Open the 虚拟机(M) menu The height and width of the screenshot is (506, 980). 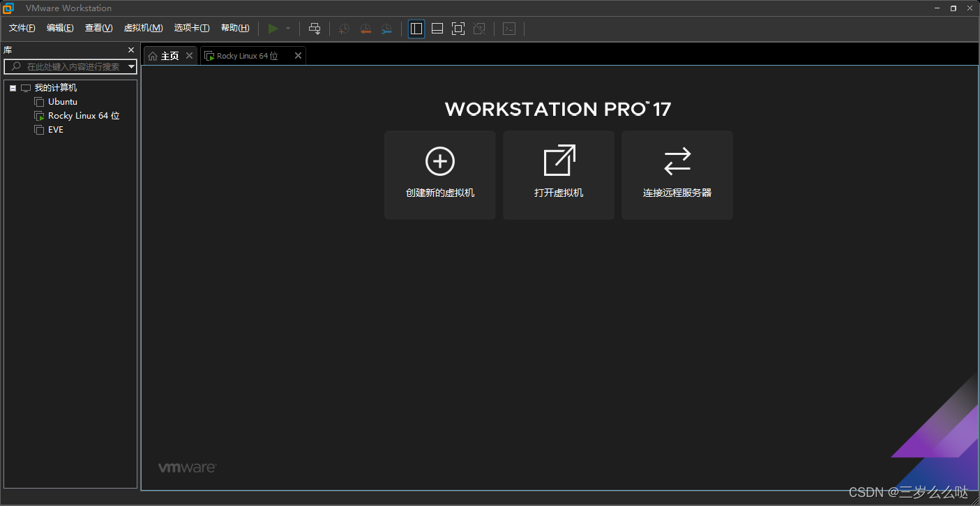143,28
